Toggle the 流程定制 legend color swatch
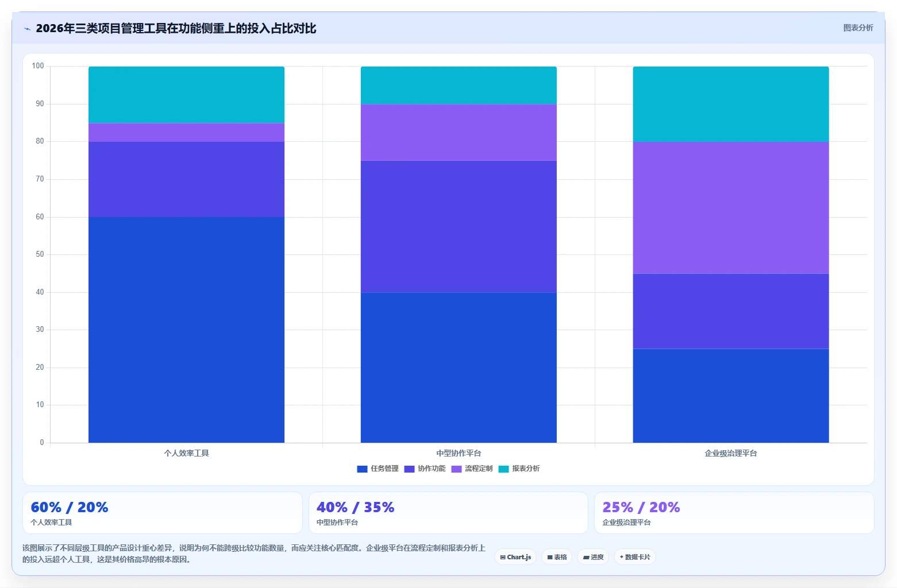This screenshot has width=897, height=588. click(x=456, y=469)
